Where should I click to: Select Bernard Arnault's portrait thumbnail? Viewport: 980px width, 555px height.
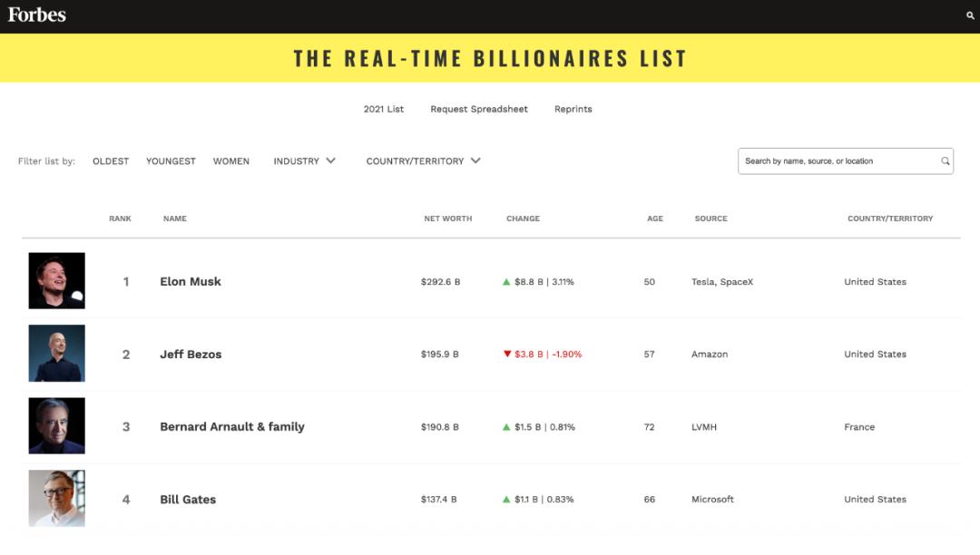click(x=56, y=426)
